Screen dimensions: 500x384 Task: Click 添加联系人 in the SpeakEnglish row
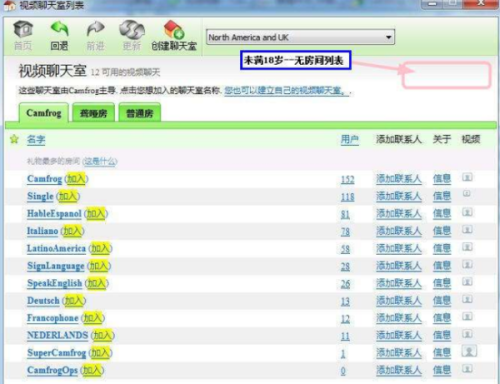399,283
